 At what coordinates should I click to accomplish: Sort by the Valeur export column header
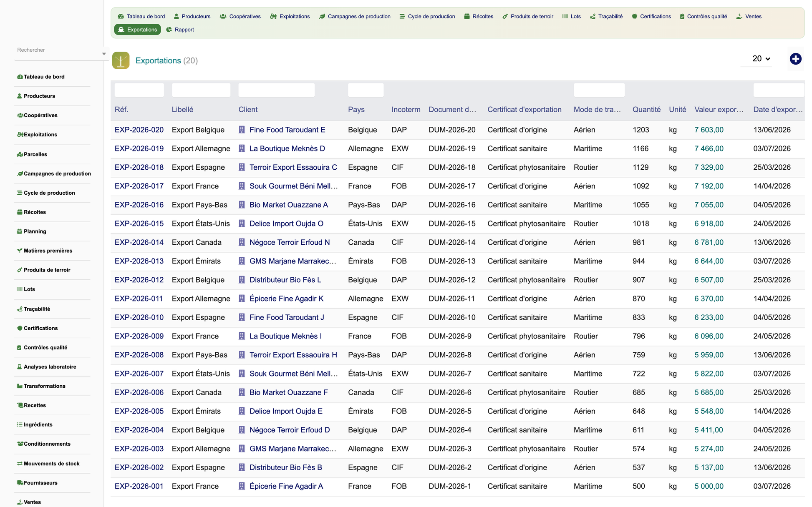coord(719,110)
